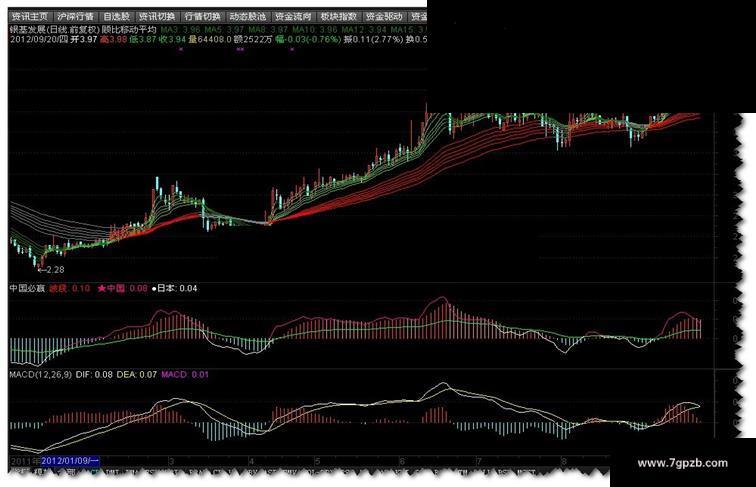Switch to the 动态股池 tab
This screenshot has height=487, width=756.
tap(247, 16)
